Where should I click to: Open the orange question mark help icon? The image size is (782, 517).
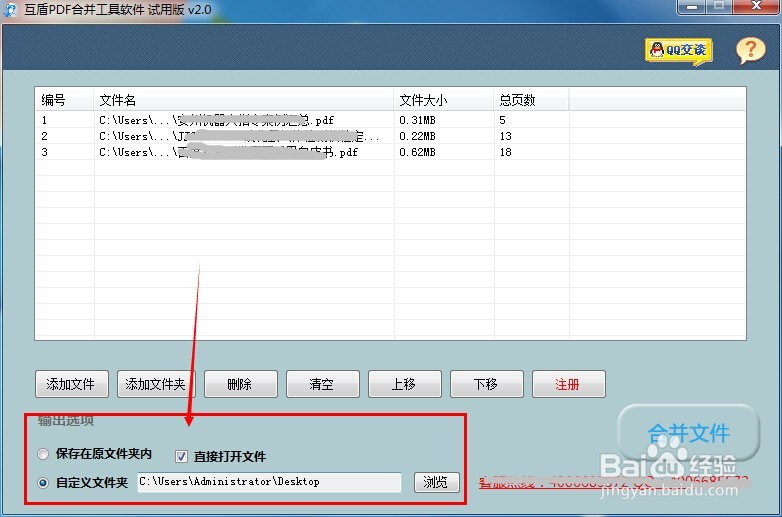[x=751, y=50]
